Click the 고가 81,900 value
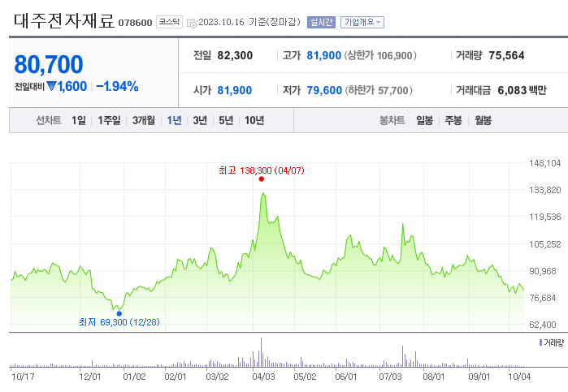568x392 pixels. pyautogui.click(x=324, y=55)
